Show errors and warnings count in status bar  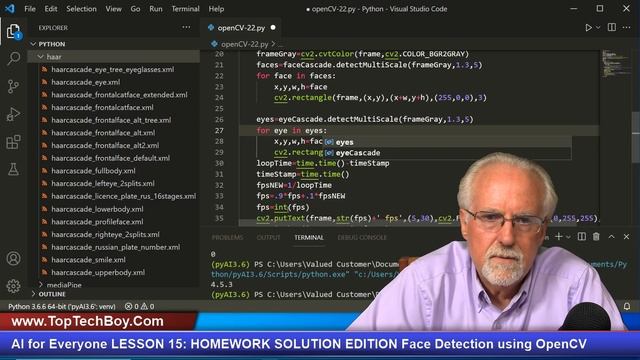(140, 307)
